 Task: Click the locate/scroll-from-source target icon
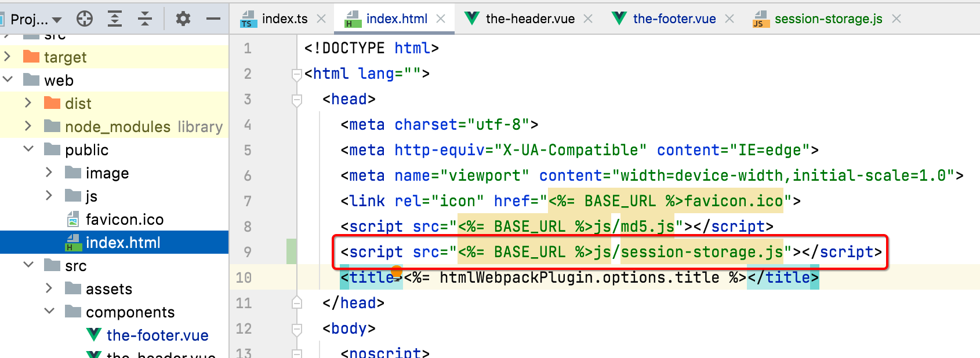point(85,19)
